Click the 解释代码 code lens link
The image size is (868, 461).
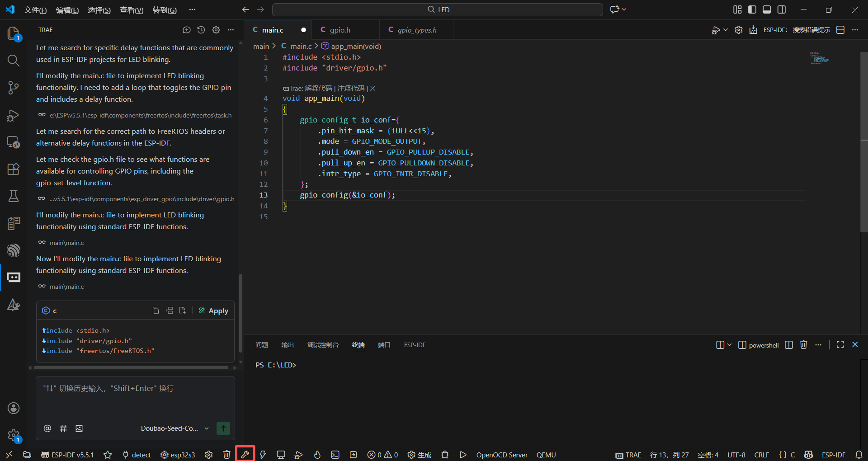(x=318, y=89)
